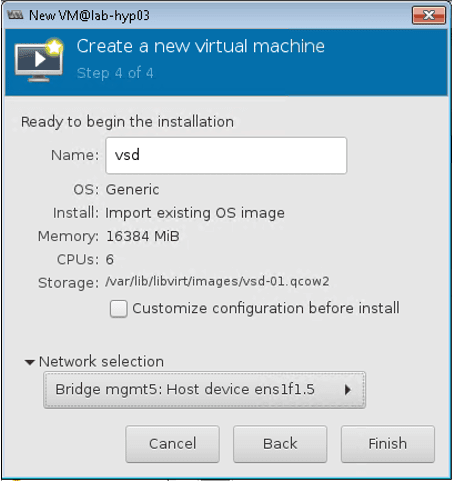Collapse the Network selection triangle expander
The image size is (452, 481).
pyautogui.click(x=30, y=362)
